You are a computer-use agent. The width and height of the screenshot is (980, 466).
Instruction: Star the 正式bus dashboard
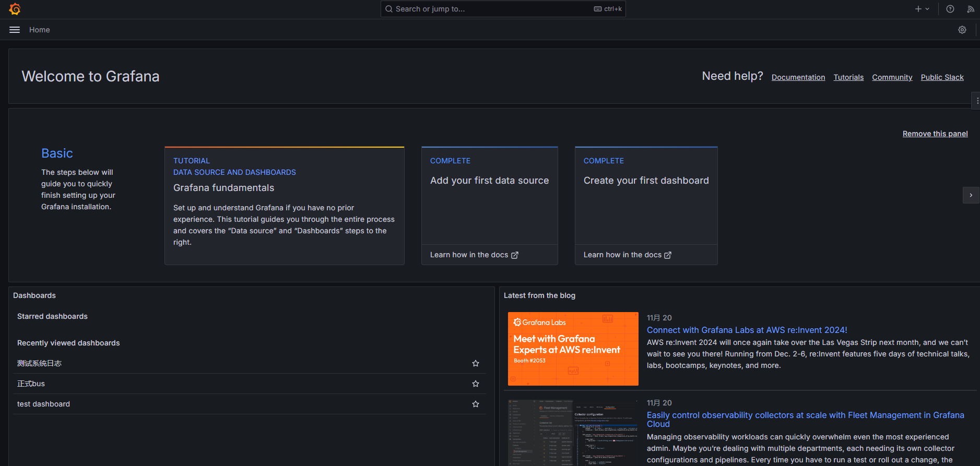[x=476, y=384]
